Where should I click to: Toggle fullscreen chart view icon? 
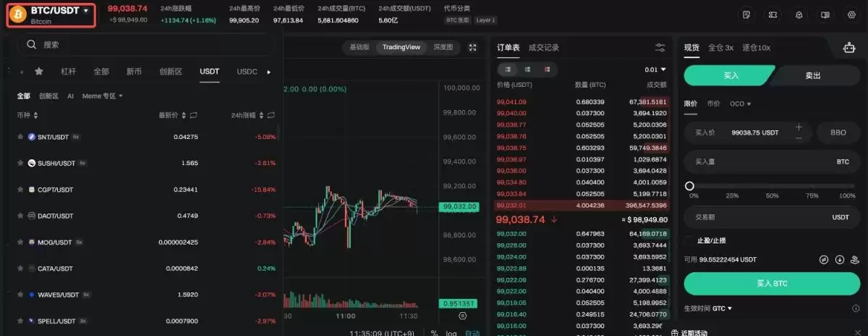pyautogui.click(x=473, y=47)
